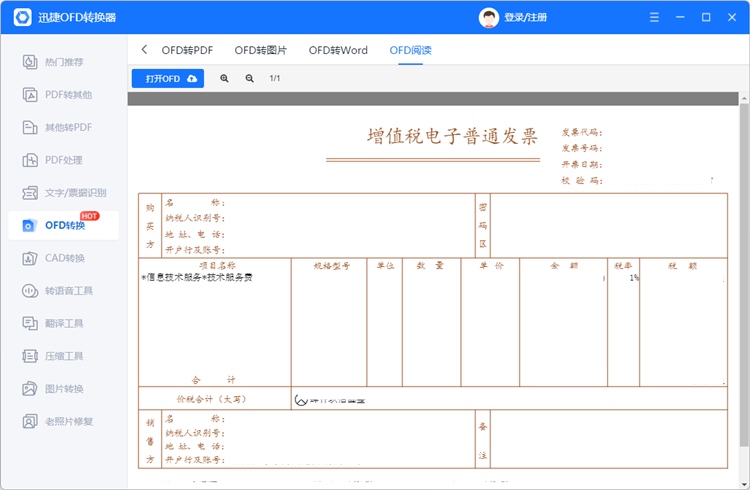Open the 转语音工具 sidebar label
Image resolution: width=750 pixels, height=490 pixels.
click(69, 290)
